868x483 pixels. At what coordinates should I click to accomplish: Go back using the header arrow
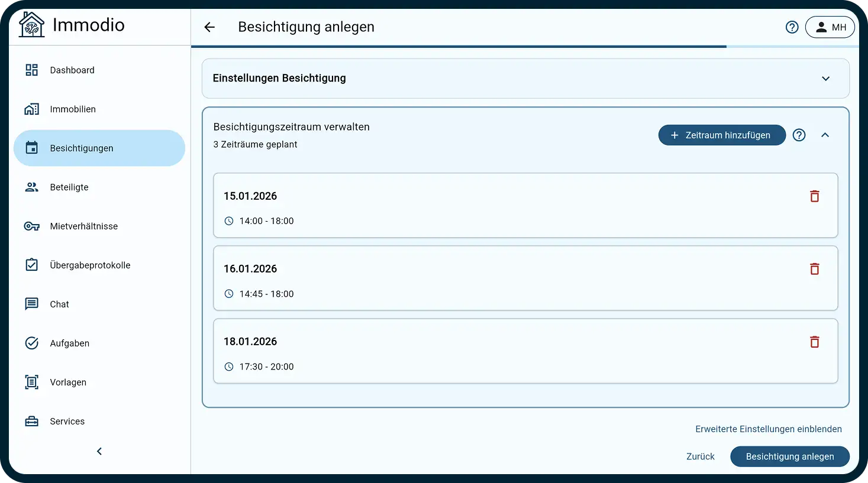point(209,27)
